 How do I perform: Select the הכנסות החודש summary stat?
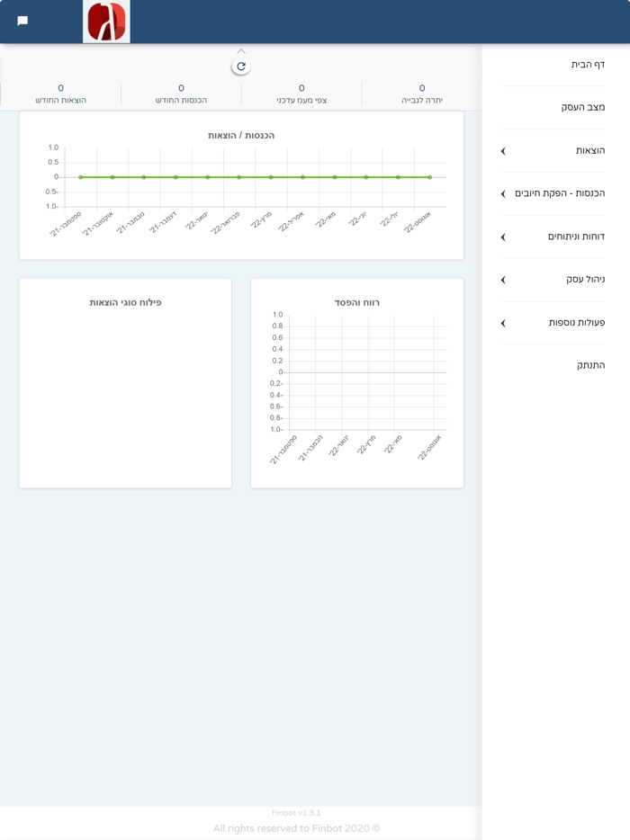[181, 94]
